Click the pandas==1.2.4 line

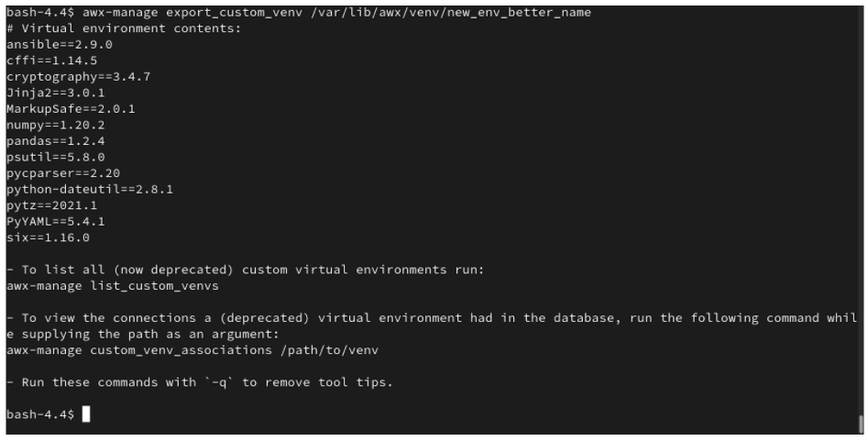pyautogui.click(x=55, y=140)
